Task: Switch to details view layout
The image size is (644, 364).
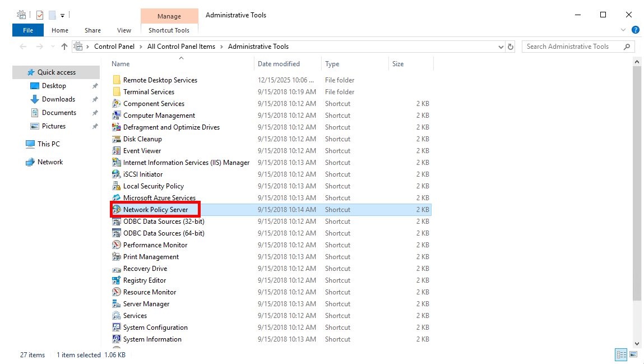Action: (621, 354)
